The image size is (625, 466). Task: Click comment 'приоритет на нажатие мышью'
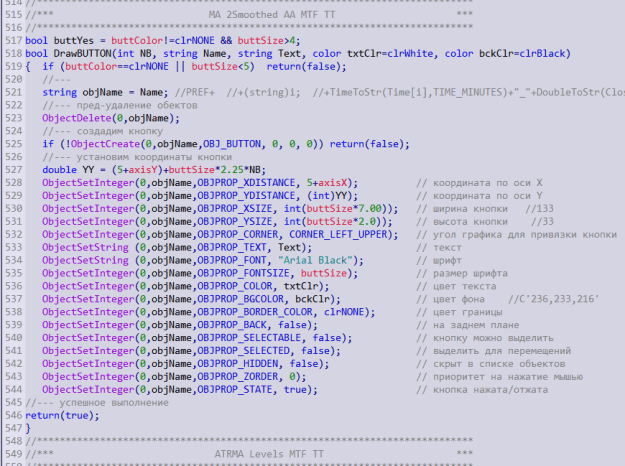pos(508,377)
